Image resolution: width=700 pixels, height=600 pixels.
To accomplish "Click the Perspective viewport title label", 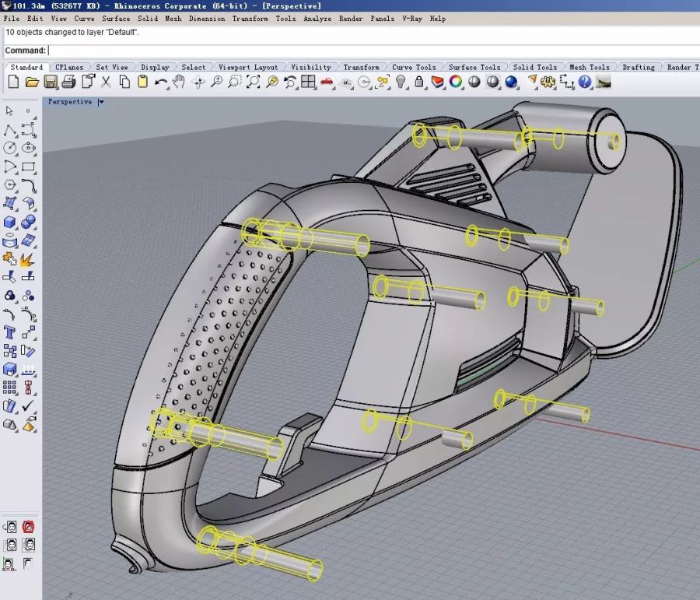I will 69,102.
